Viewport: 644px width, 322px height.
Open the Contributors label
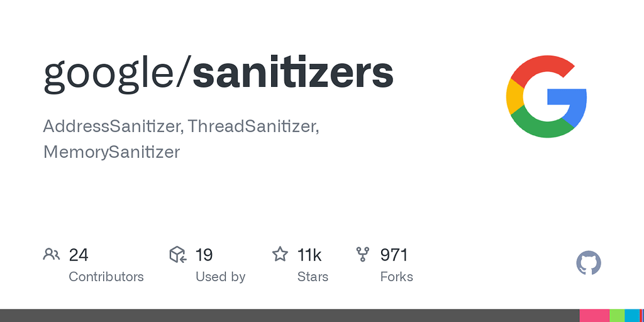click(x=106, y=277)
